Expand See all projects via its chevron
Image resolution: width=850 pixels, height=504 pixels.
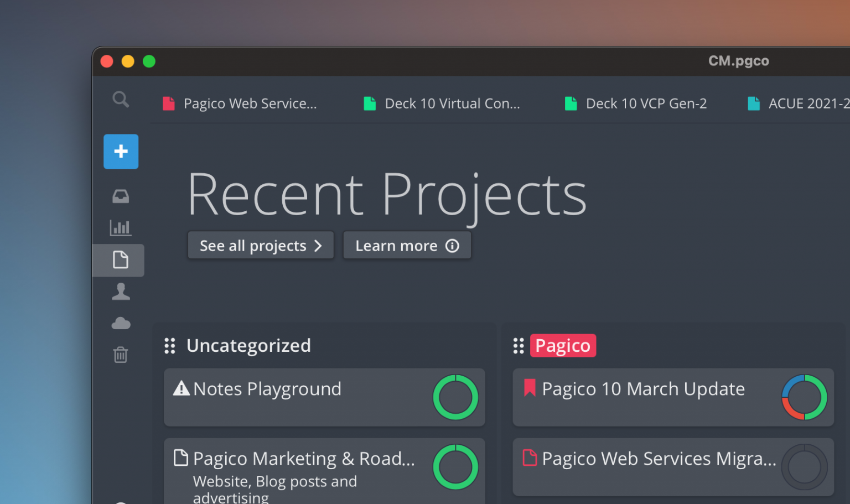[x=318, y=245]
